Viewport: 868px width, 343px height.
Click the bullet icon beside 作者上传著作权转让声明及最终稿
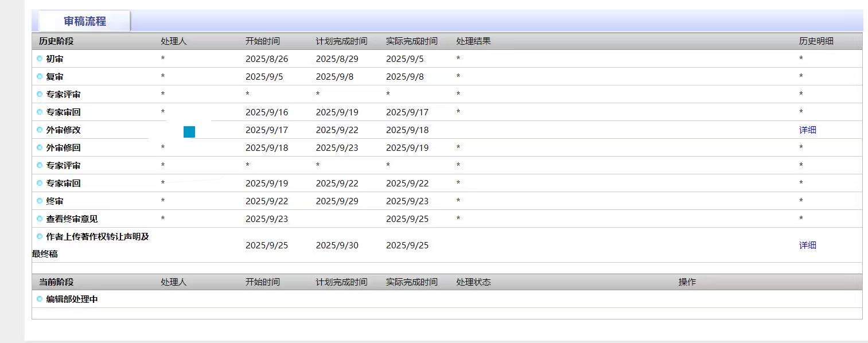40,236
